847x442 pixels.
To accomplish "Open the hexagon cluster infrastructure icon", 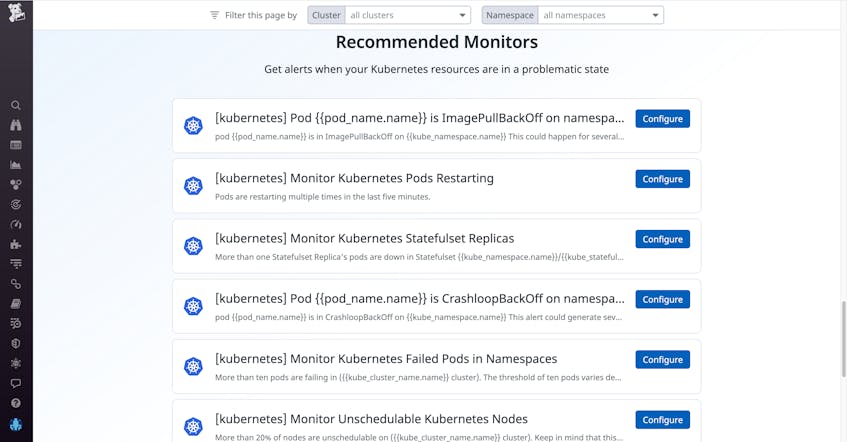I will [x=16, y=185].
